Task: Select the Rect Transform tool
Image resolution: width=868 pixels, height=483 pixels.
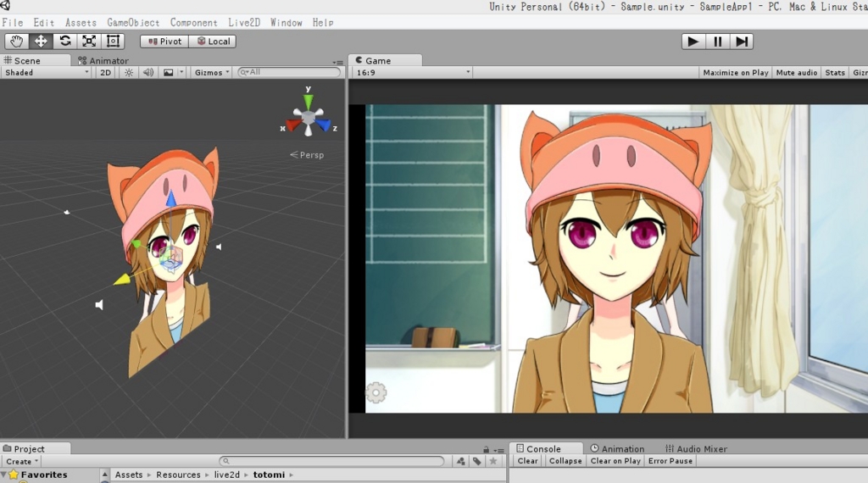Action: click(x=113, y=42)
